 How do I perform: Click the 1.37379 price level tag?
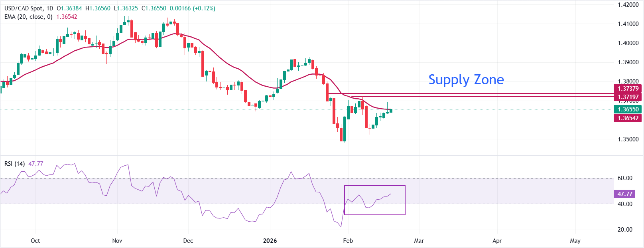pyautogui.click(x=628, y=89)
